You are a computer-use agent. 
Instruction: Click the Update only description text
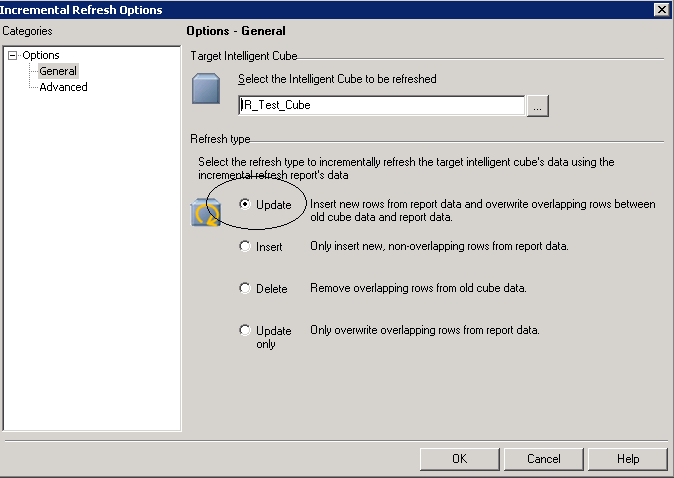click(425, 330)
